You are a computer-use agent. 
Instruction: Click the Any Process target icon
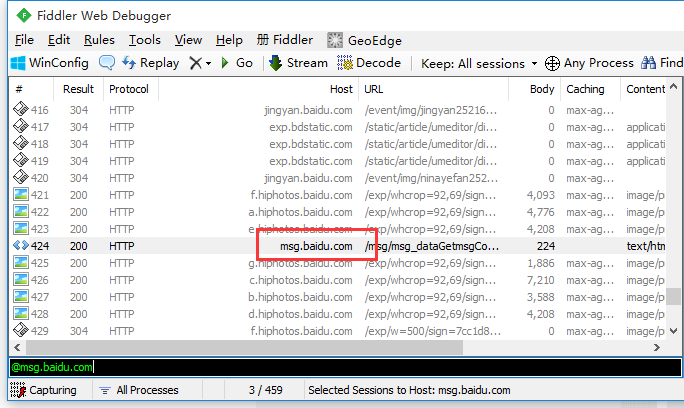point(552,63)
